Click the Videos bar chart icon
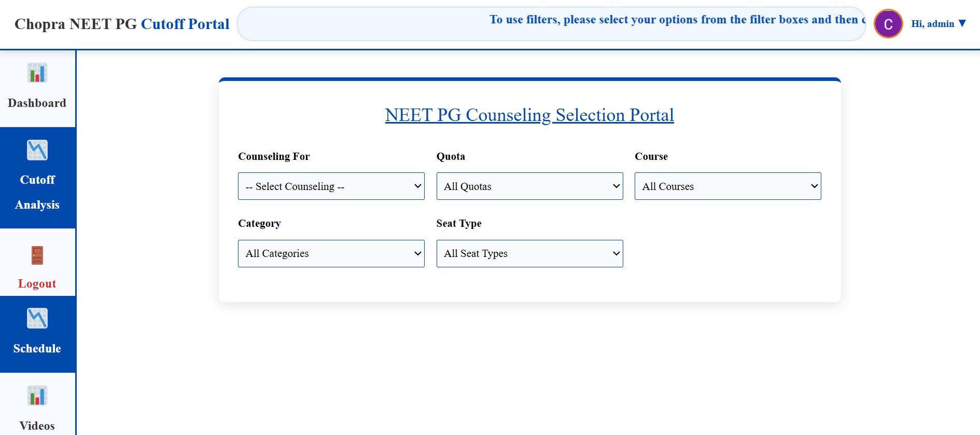This screenshot has width=980, height=435. coord(37,396)
